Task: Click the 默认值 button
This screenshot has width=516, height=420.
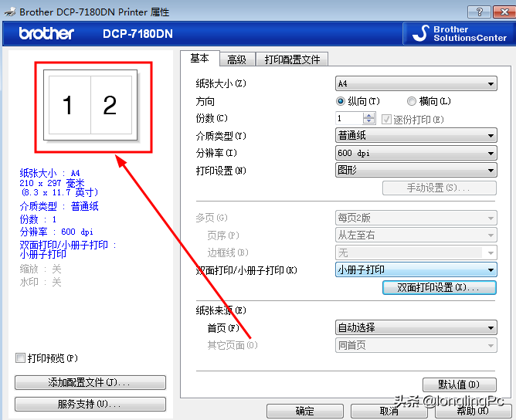Action: point(459,384)
